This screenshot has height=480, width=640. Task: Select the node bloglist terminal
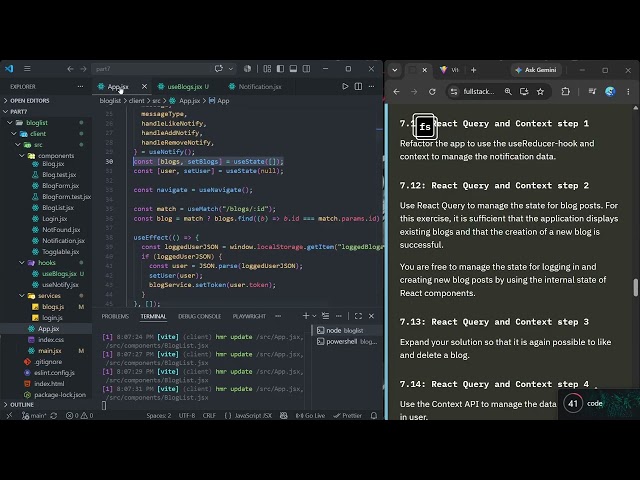pos(346,330)
